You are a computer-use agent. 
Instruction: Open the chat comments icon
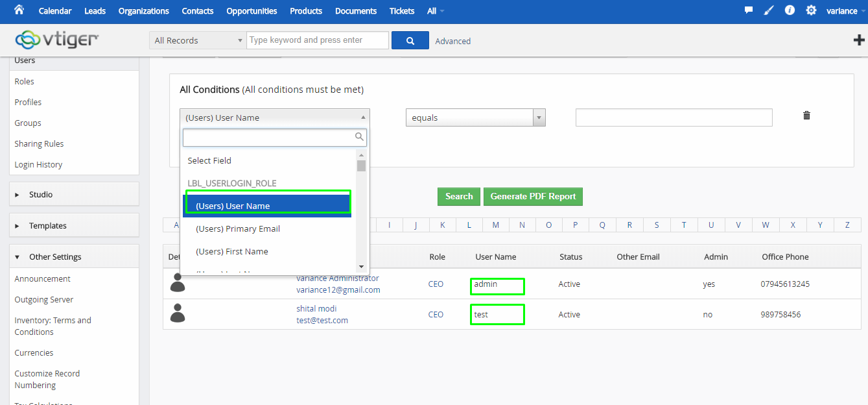tap(749, 10)
